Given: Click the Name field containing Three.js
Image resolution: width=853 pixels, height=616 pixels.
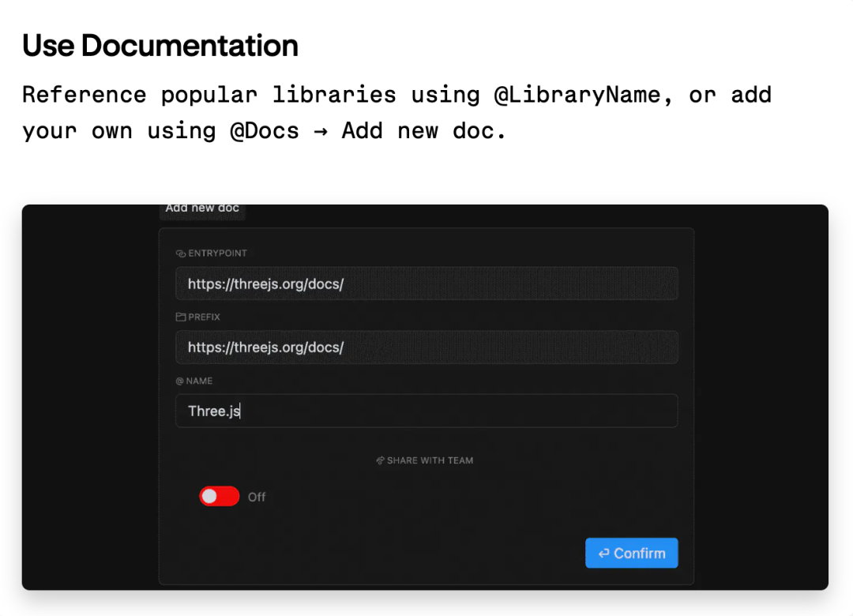Looking at the screenshot, I should click(426, 411).
